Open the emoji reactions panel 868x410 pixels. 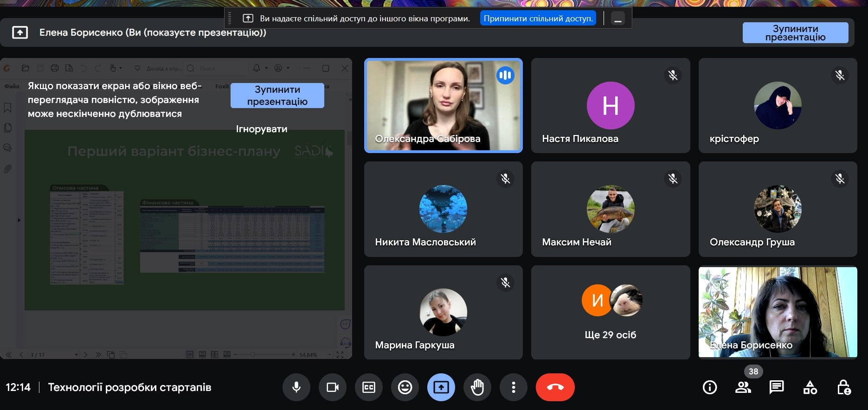405,387
